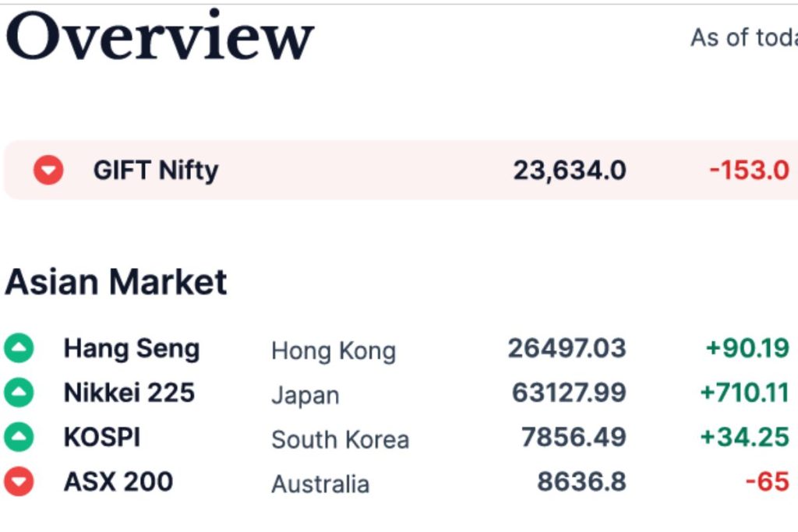Click the red down arrow beside GIFT Nifty
Image resolution: width=798 pixels, height=532 pixels.
tap(48, 170)
